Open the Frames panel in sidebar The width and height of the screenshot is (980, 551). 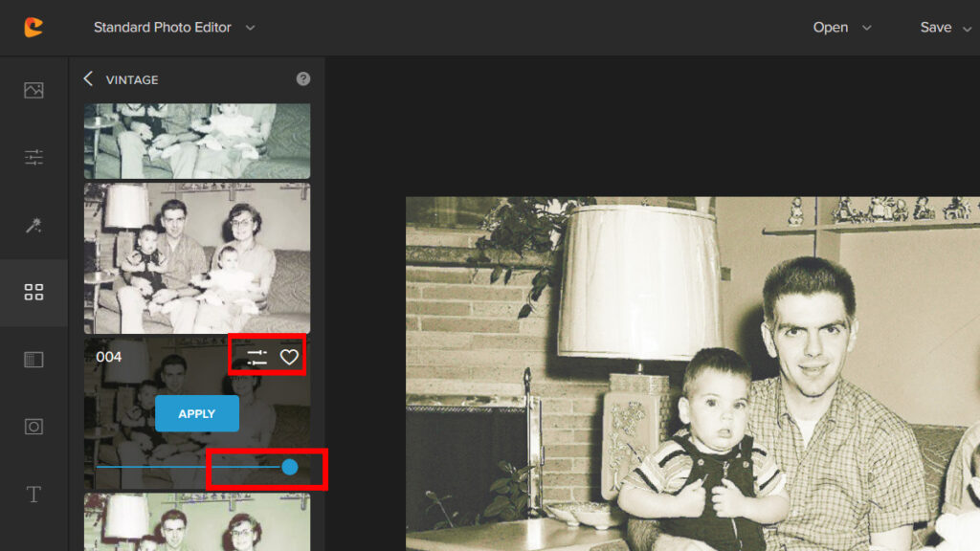(x=33, y=427)
